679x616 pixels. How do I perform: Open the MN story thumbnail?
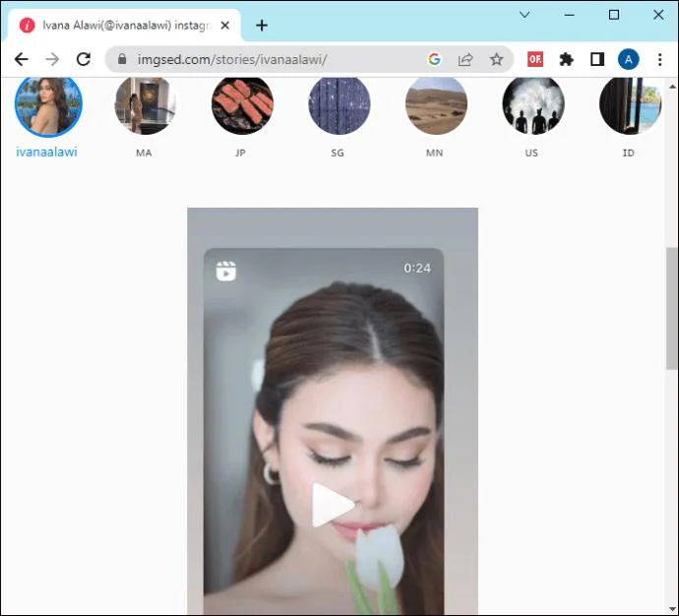pyautogui.click(x=436, y=105)
